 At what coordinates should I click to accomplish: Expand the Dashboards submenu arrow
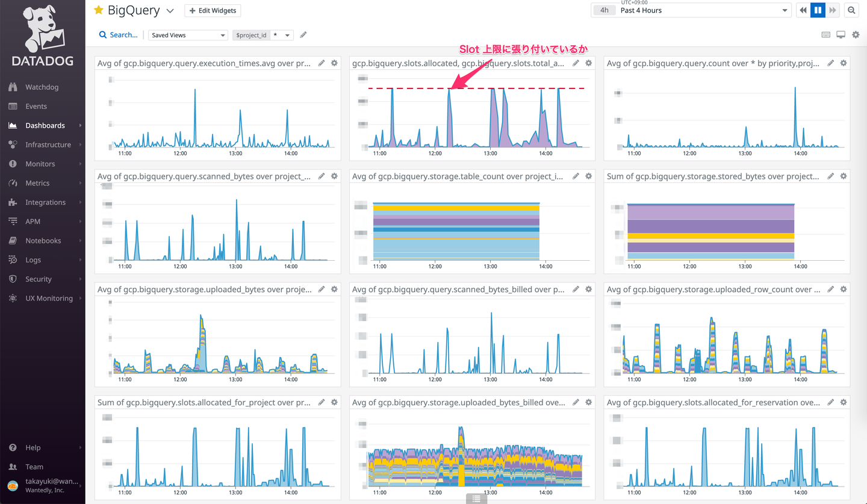[80, 126]
